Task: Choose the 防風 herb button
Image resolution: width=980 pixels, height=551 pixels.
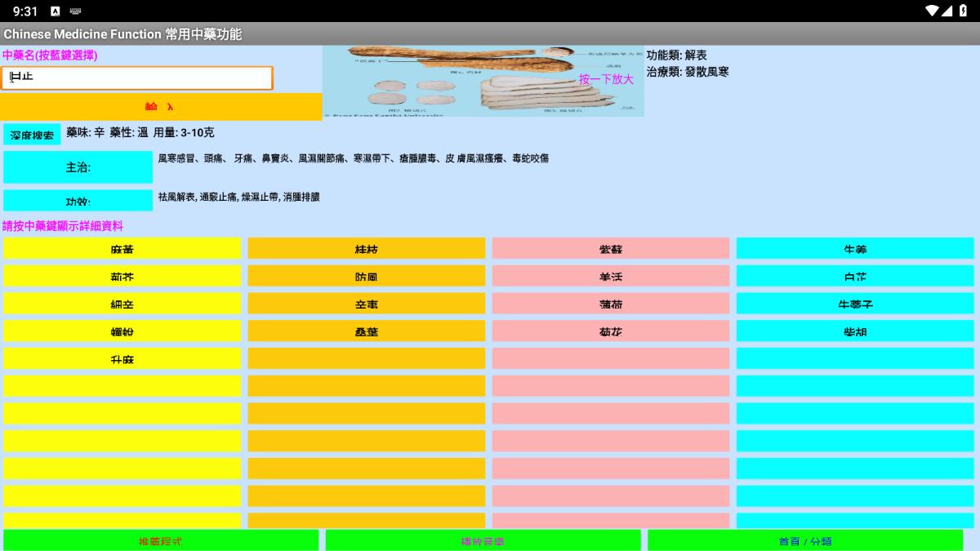Action: click(367, 277)
